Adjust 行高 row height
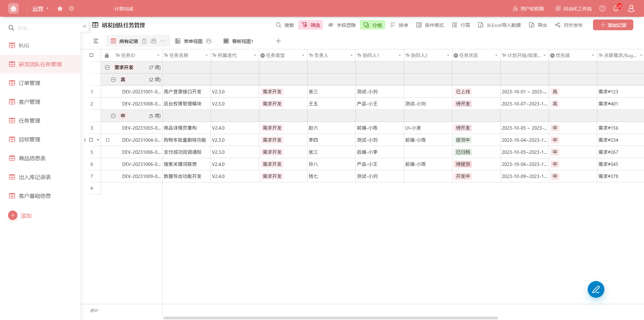The image size is (644, 320). 461,25
